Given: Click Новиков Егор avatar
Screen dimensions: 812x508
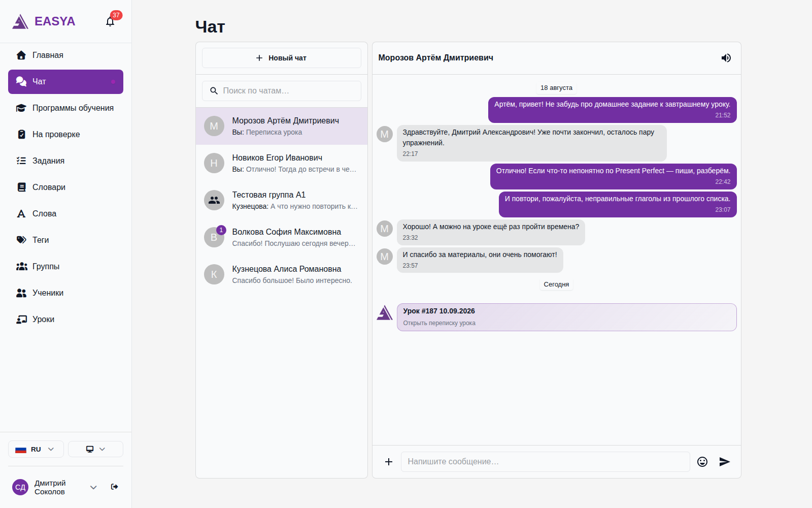Looking at the screenshot, I should point(214,163).
